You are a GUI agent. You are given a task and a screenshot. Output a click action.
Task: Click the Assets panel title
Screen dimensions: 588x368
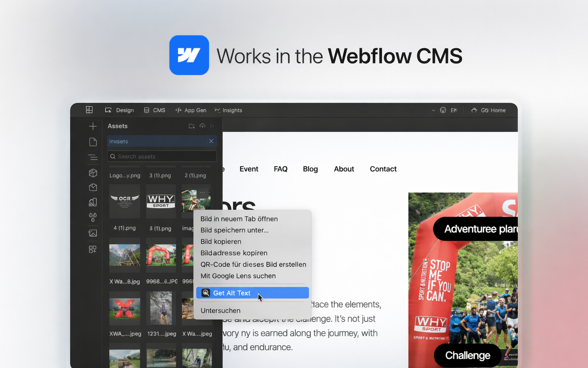[118, 126]
